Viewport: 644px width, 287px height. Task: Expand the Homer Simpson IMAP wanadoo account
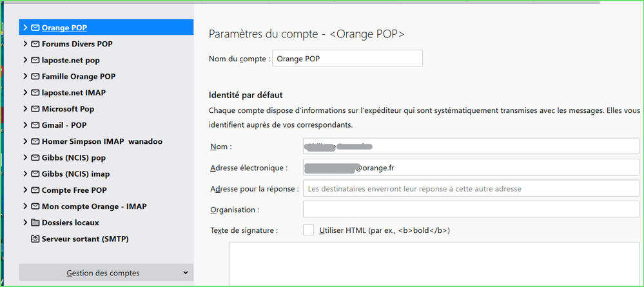pyautogui.click(x=25, y=141)
